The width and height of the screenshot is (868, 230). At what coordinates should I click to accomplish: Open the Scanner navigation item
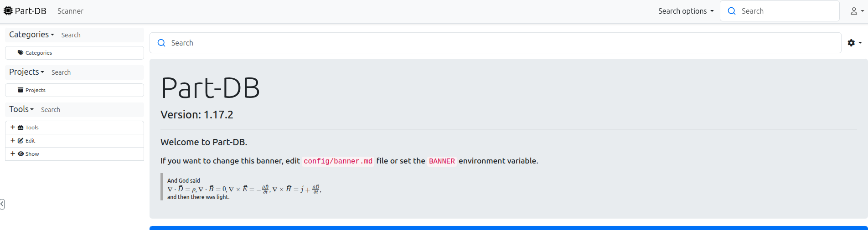pyautogui.click(x=70, y=11)
